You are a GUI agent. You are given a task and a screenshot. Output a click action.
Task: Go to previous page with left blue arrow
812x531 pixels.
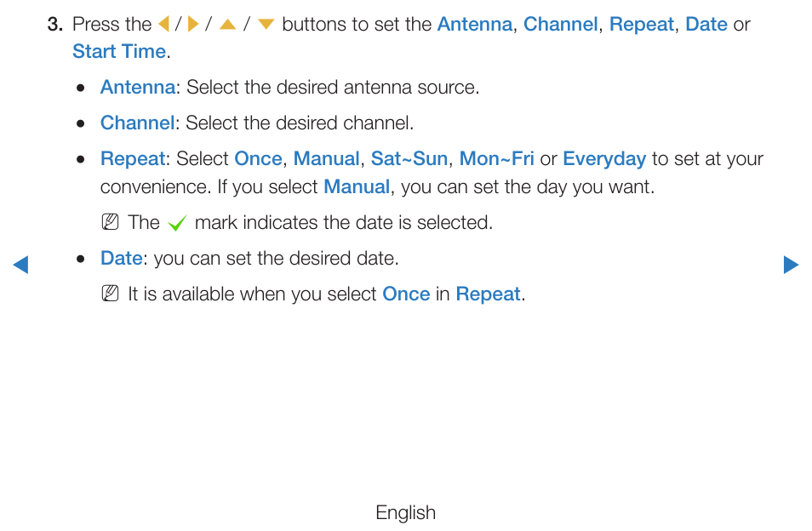click(x=20, y=265)
